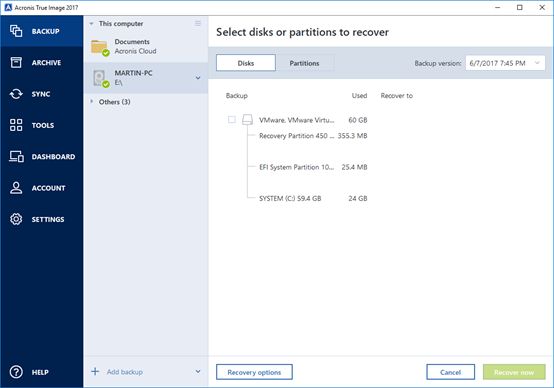
Task: Switch to the Partitions tab
Action: [x=305, y=63]
